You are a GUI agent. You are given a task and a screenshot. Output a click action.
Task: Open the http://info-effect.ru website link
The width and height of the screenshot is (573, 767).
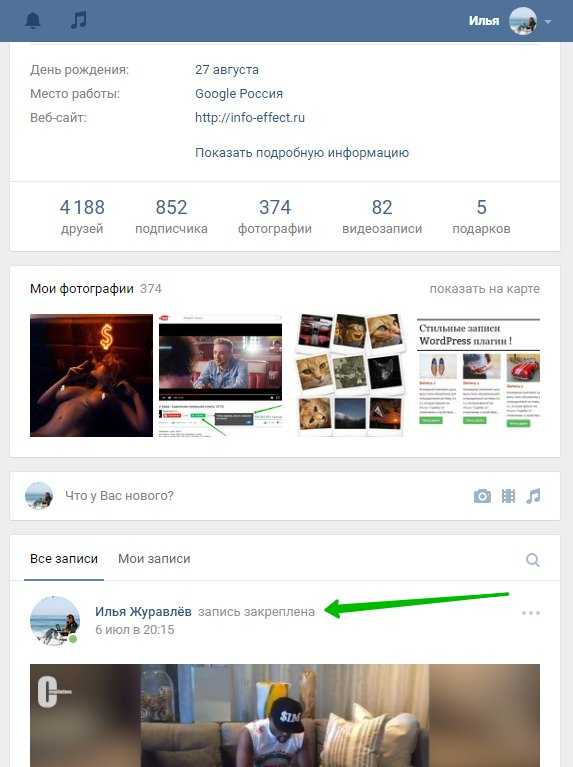250,117
